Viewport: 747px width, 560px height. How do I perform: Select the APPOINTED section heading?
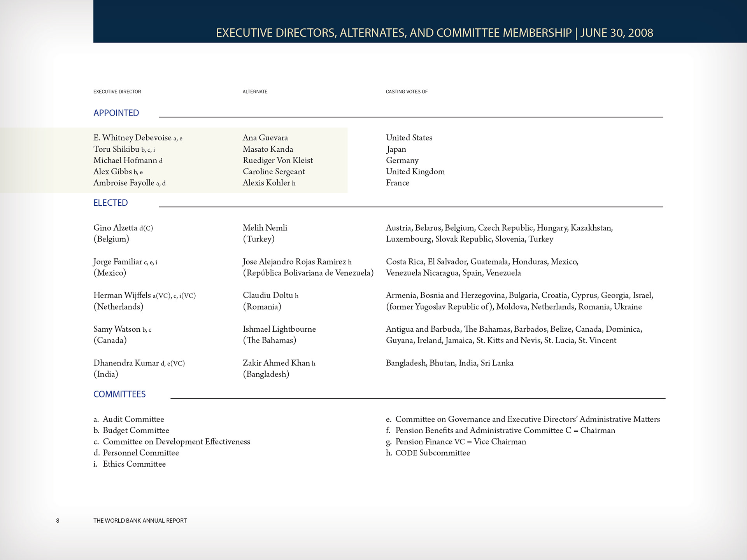click(116, 113)
